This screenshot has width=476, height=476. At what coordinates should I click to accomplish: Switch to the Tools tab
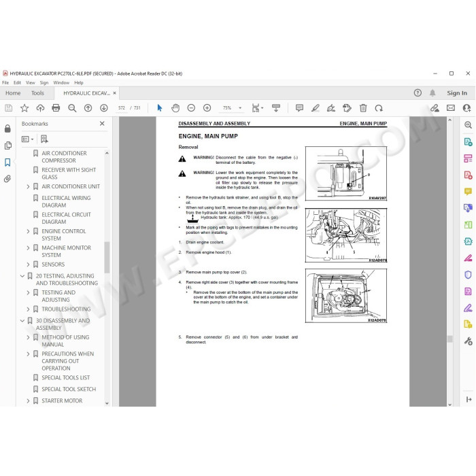click(x=37, y=93)
